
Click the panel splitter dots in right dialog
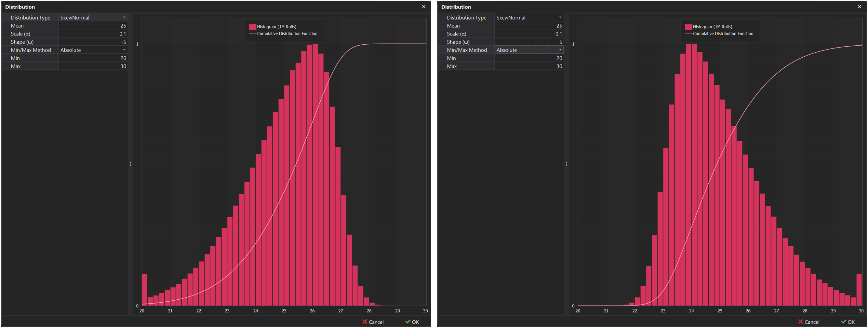point(567,164)
